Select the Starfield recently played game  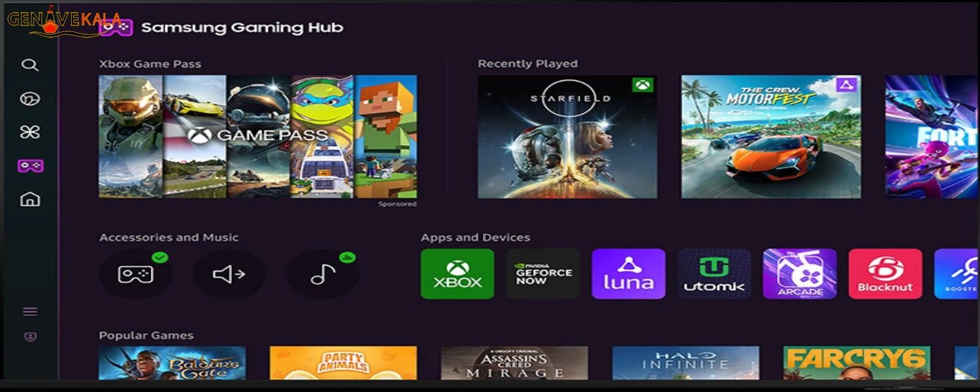point(568,137)
